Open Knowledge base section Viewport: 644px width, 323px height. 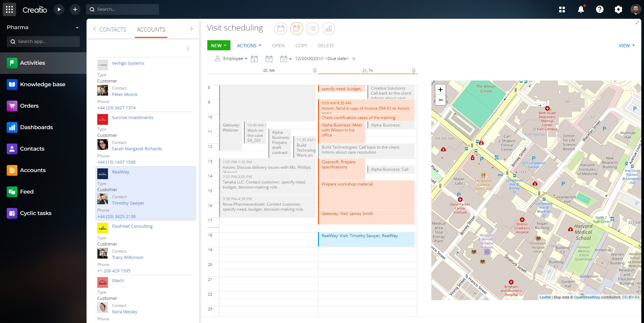click(x=43, y=85)
